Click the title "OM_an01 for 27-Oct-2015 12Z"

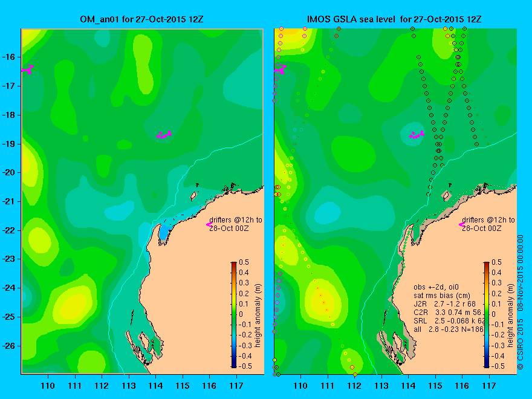142,19
